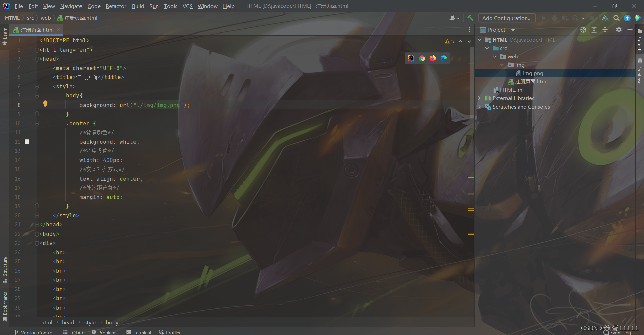The width and height of the screenshot is (644, 335).
Task: Open Terminal tool window
Action: pos(139,332)
